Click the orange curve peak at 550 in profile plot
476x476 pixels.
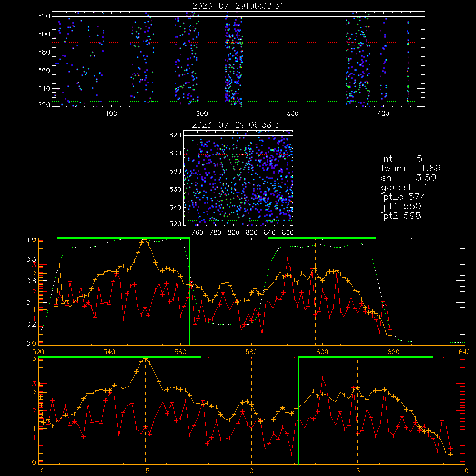click(x=145, y=240)
